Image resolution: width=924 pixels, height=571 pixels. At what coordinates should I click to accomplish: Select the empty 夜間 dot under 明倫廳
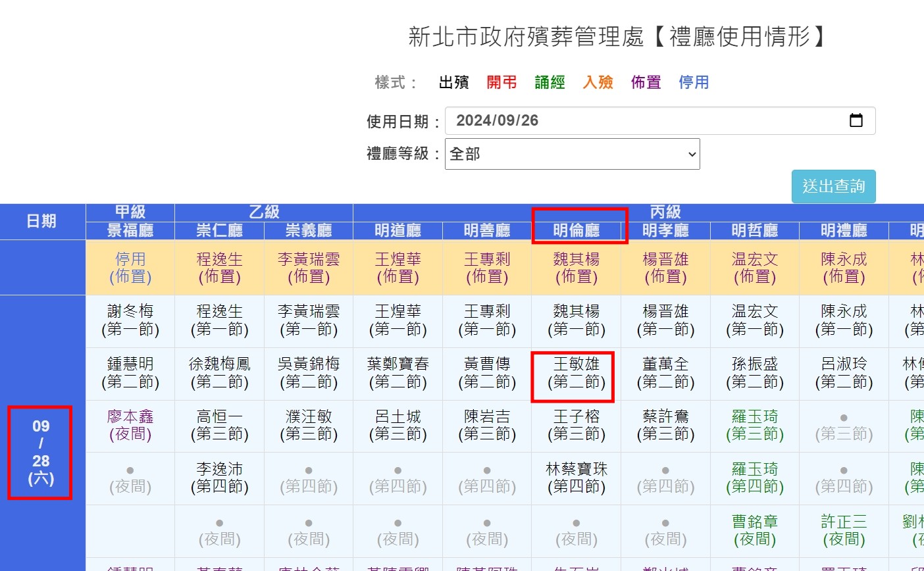[x=577, y=524]
